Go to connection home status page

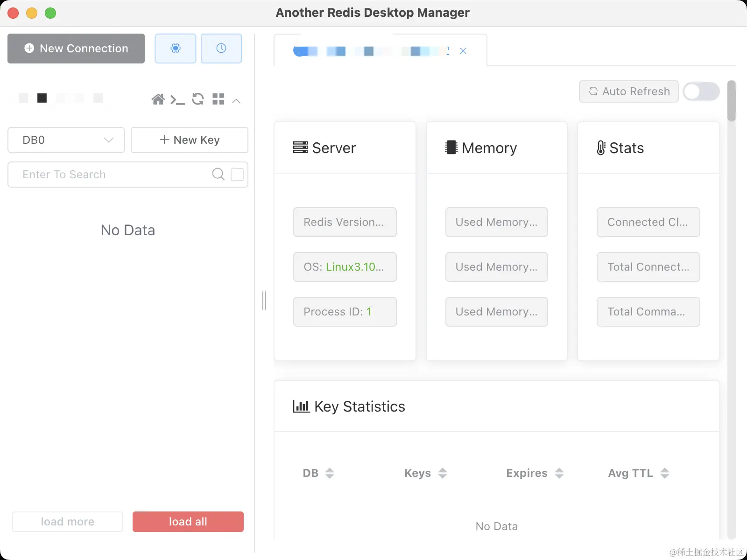click(158, 99)
